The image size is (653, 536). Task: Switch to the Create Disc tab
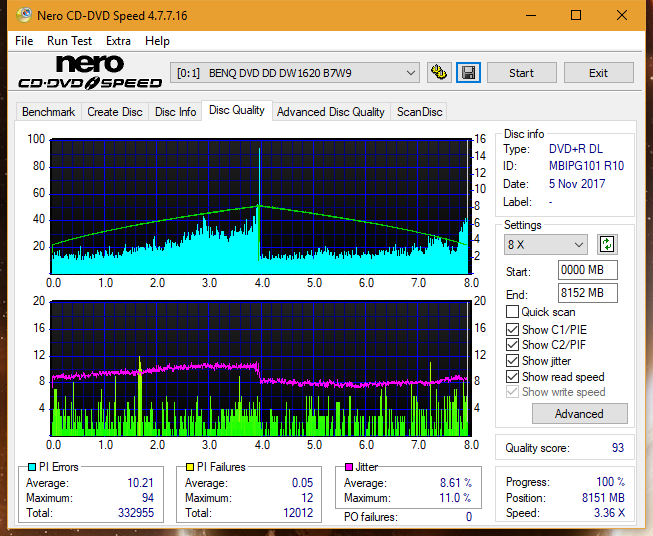[115, 112]
